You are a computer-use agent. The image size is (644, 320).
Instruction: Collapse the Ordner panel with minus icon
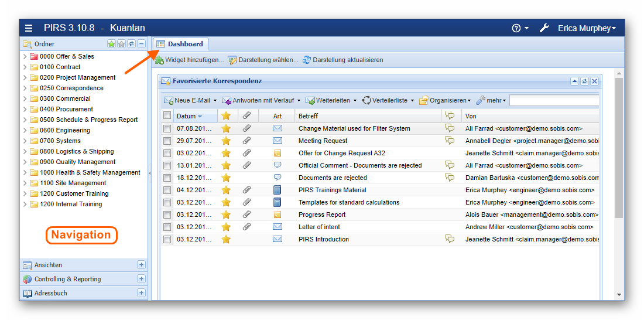tap(141, 43)
